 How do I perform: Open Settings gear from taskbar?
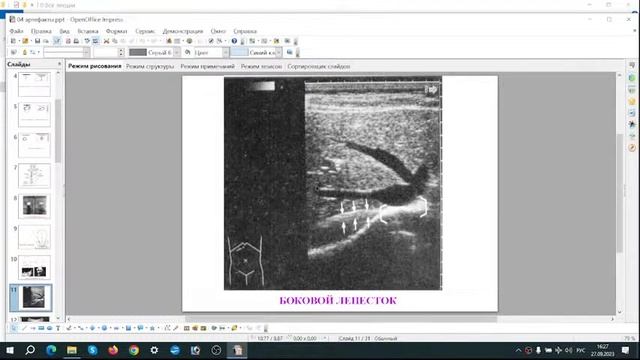click(154, 350)
